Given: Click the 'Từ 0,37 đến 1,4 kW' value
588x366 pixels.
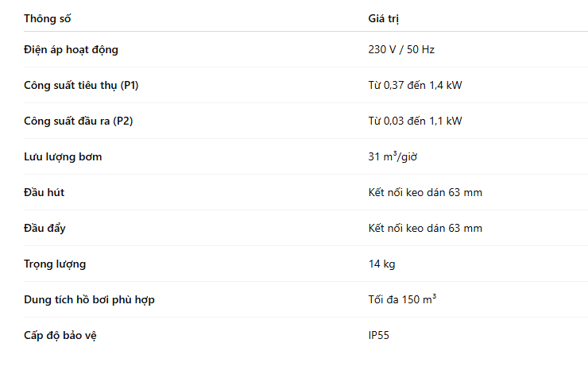Looking at the screenshot, I should point(415,85).
